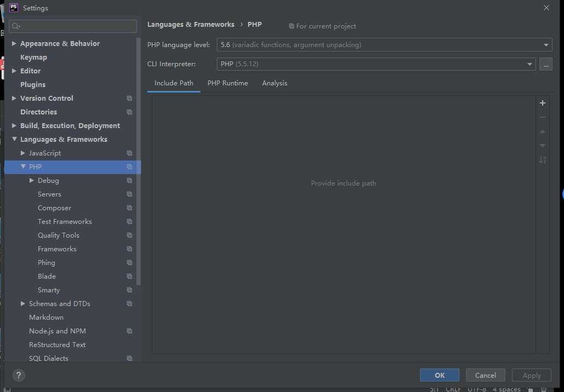
Task: Open the PHP language level dropdown
Action: (384, 45)
